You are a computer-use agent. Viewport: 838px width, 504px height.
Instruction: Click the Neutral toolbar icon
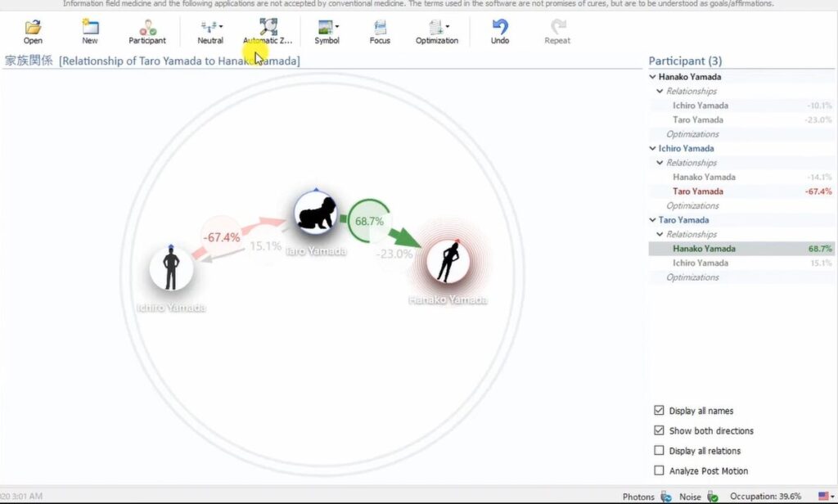[209, 28]
